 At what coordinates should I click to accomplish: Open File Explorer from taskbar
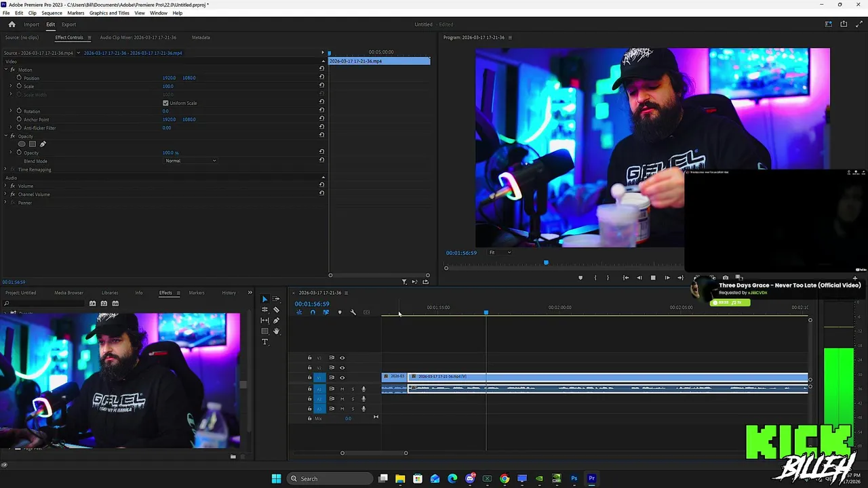pos(400,479)
